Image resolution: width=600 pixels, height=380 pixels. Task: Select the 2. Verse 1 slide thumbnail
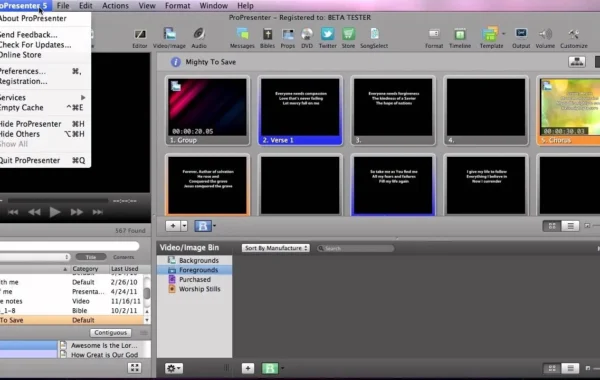300,111
